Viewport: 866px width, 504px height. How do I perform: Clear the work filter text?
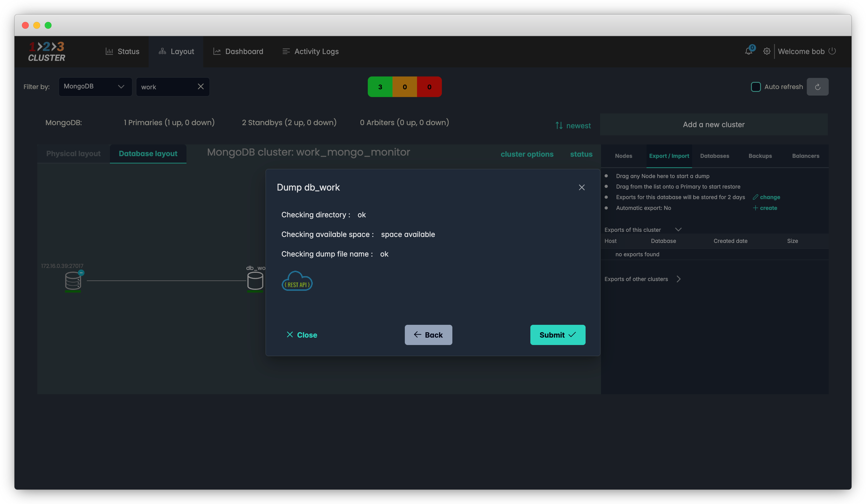(201, 86)
